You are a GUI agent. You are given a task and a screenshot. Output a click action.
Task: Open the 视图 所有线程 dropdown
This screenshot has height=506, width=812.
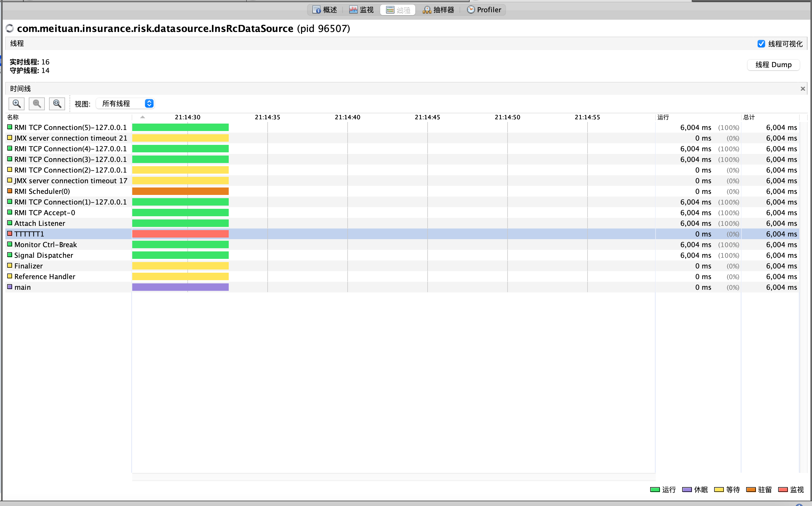click(x=124, y=104)
